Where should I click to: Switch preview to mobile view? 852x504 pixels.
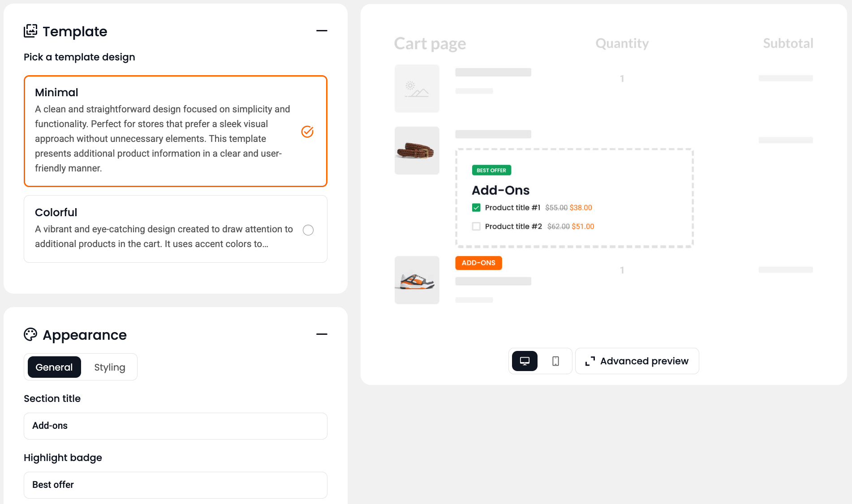(x=555, y=361)
